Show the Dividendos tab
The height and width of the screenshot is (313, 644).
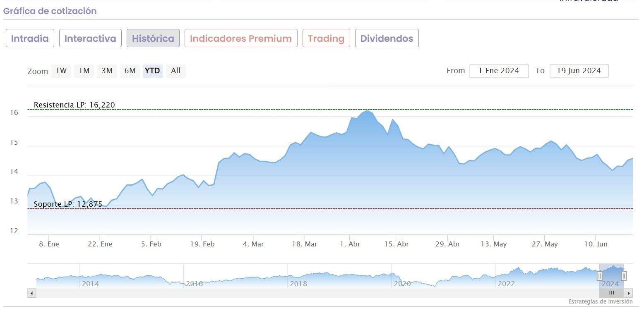[387, 38]
